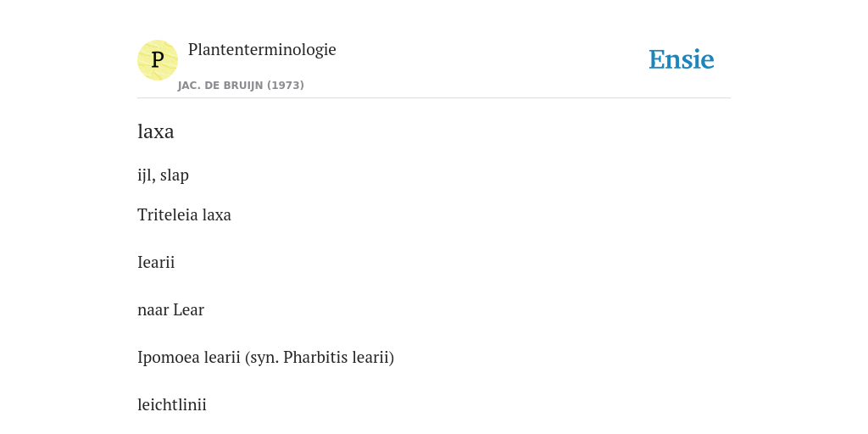Click the 'Triteleia laxa' example line

coord(184,214)
